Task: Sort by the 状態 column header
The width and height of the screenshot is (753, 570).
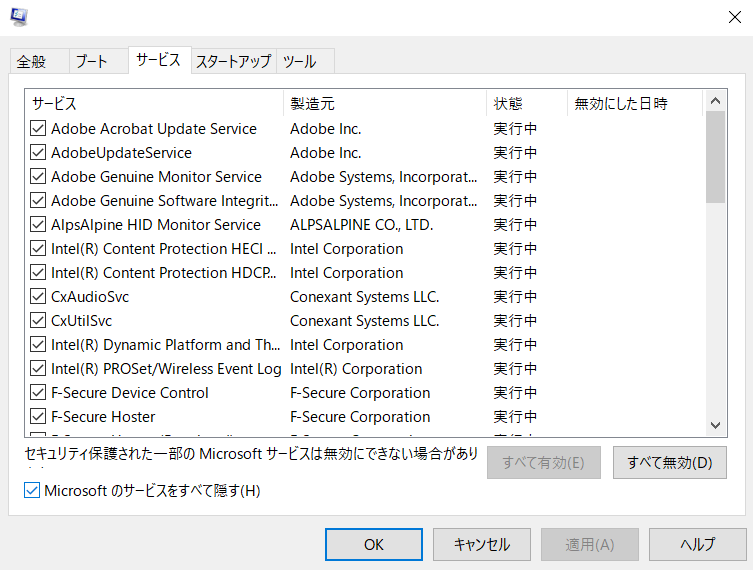Action: pyautogui.click(x=527, y=103)
